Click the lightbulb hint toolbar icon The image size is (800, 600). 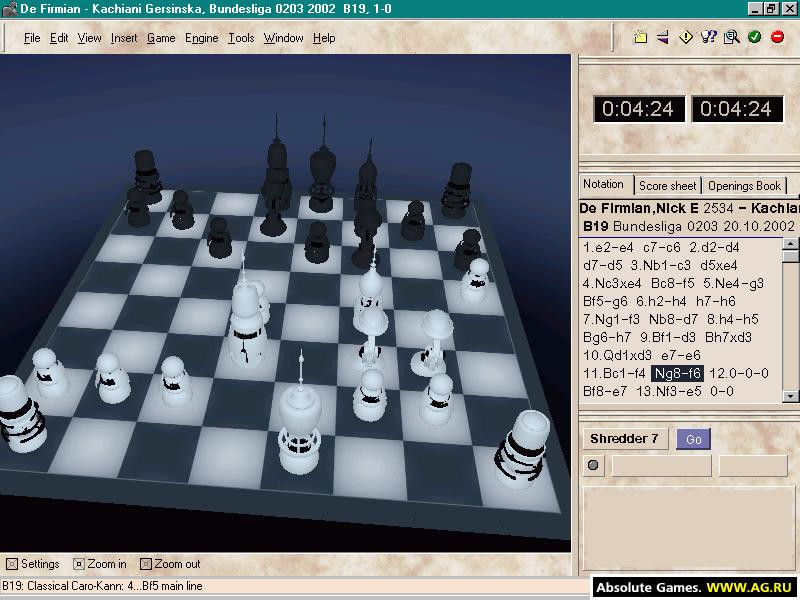[709, 37]
